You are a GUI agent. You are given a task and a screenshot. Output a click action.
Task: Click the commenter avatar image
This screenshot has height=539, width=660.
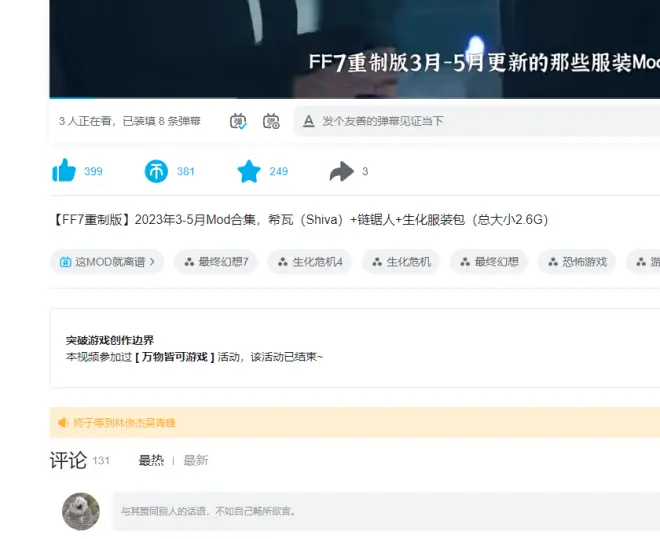pos(80,511)
